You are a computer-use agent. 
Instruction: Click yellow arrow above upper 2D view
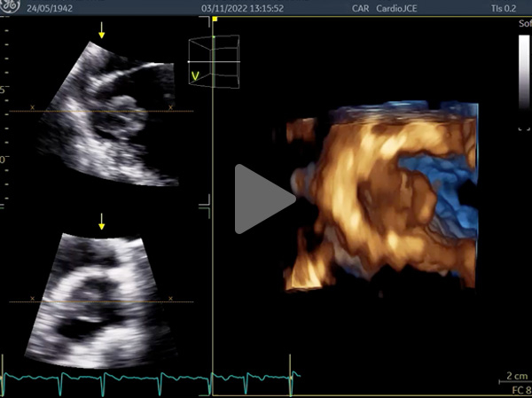pos(102,33)
